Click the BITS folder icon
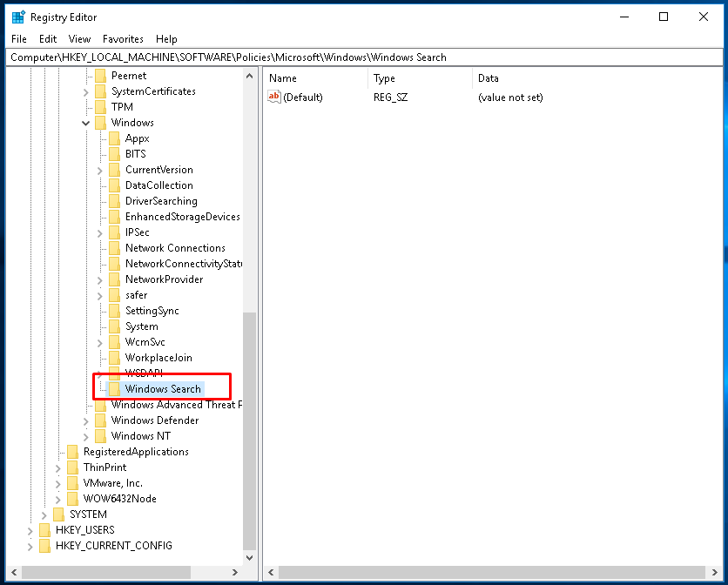The width and height of the screenshot is (728, 585). click(114, 154)
